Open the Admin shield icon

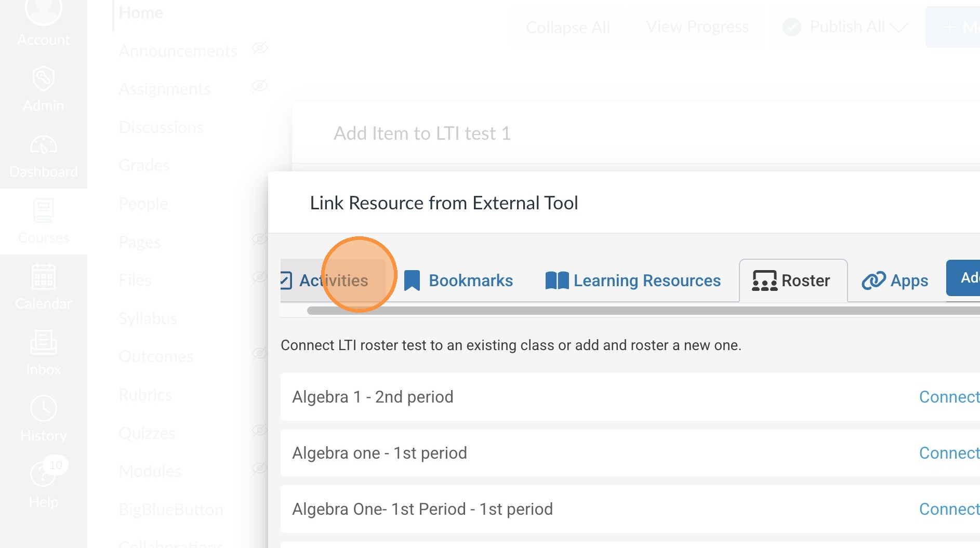(x=43, y=79)
